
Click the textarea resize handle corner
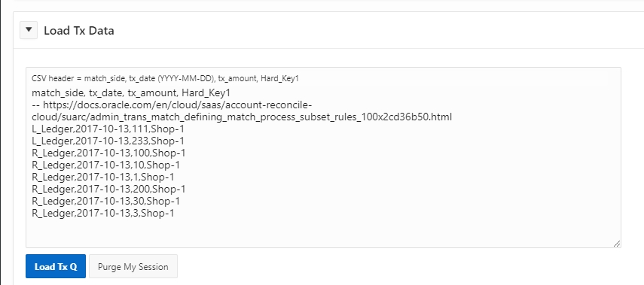click(616, 243)
